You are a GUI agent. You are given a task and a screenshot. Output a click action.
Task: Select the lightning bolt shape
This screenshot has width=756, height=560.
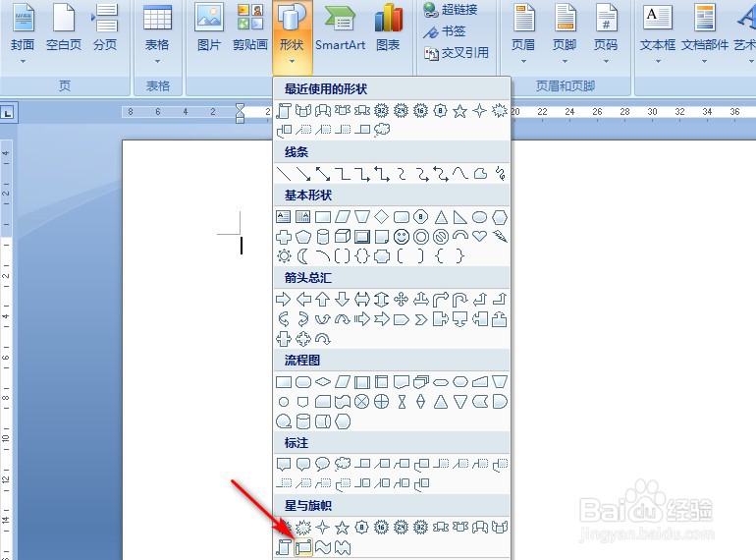coord(500,236)
